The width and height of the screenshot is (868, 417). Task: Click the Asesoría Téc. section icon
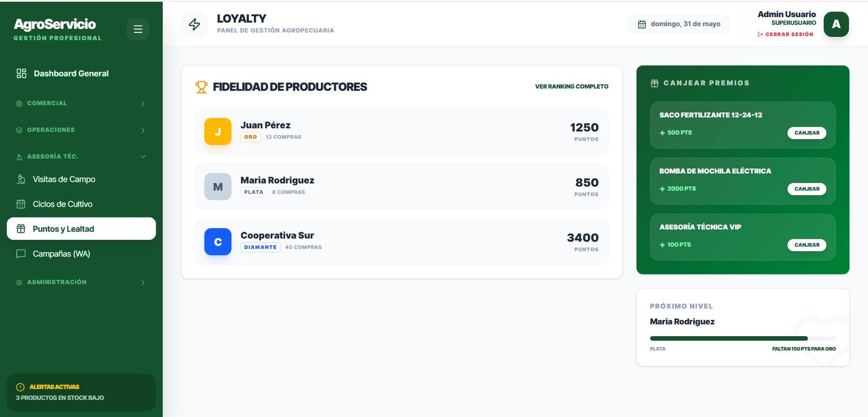click(20, 157)
